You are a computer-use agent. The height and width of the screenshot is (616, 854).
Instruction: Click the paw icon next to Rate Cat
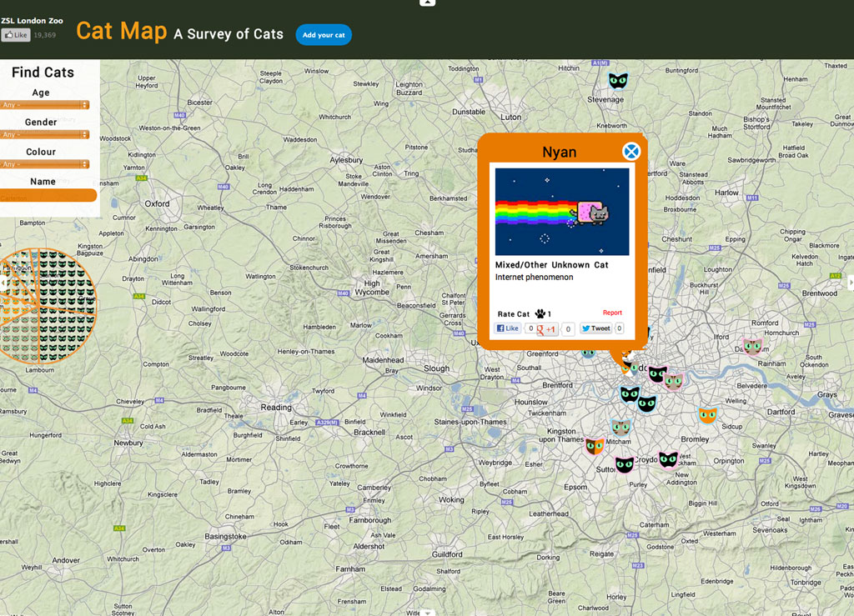point(538,313)
